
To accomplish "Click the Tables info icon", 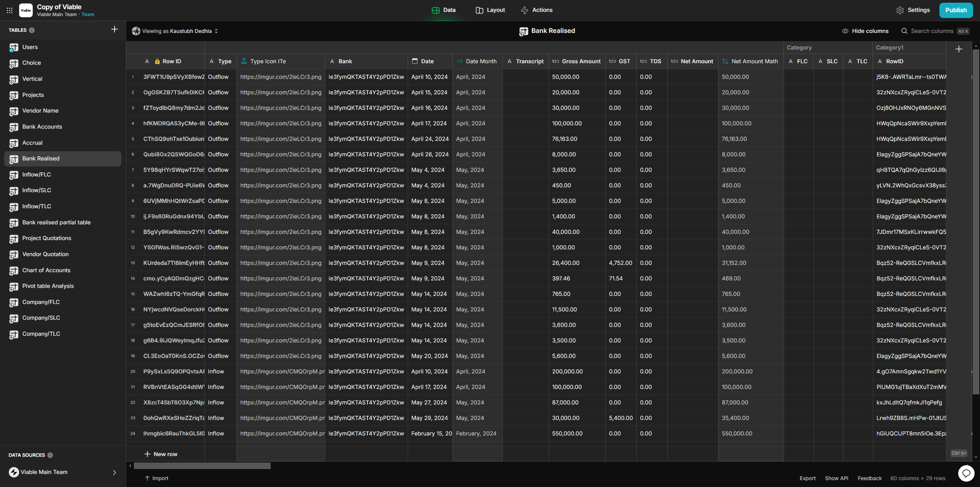I will (32, 30).
